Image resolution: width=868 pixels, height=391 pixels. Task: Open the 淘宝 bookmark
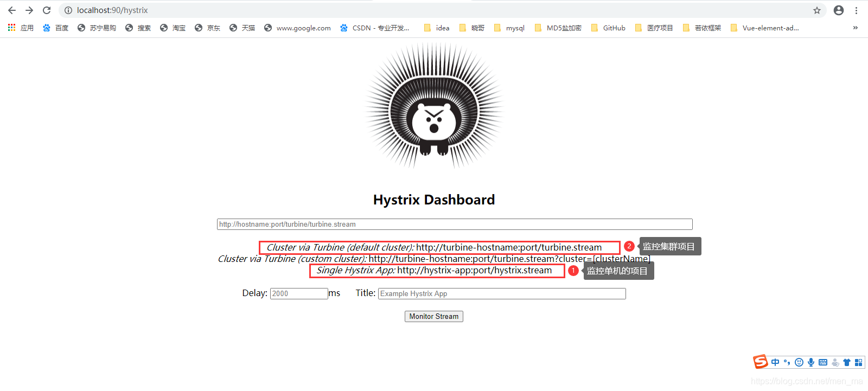coord(173,28)
